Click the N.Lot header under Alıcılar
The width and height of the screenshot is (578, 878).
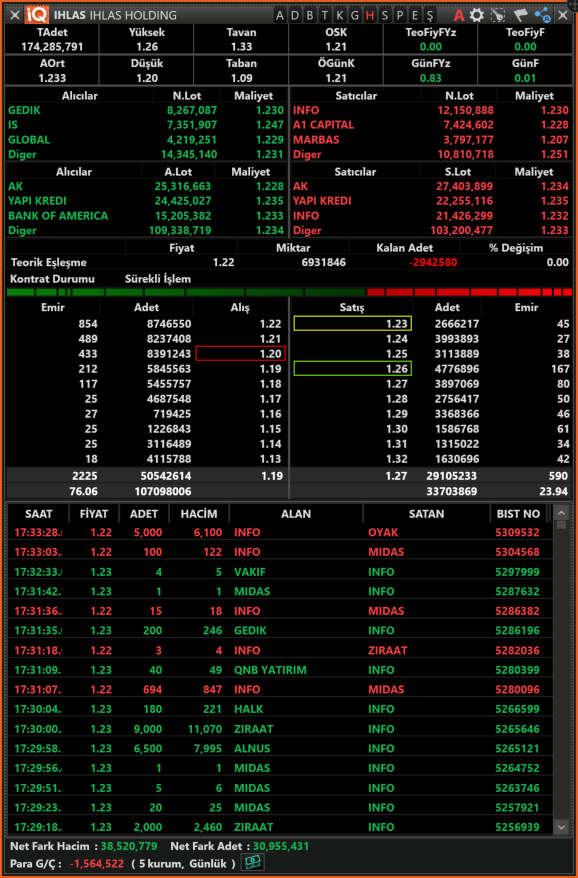(x=187, y=96)
